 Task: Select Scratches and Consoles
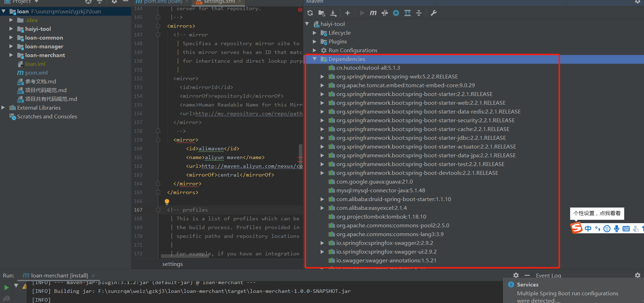pos(47,116)
